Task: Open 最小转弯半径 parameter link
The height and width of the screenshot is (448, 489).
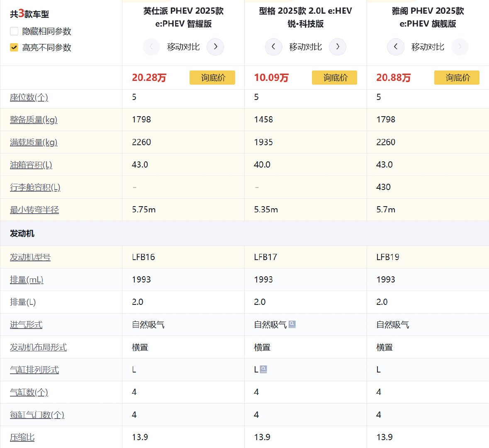Action: (34, 209)
